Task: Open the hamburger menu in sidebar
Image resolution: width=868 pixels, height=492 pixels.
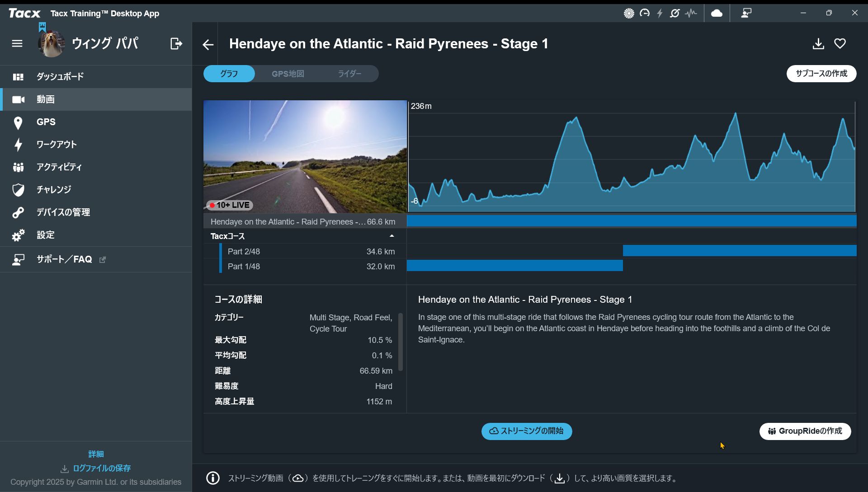Action: point(17,44)
